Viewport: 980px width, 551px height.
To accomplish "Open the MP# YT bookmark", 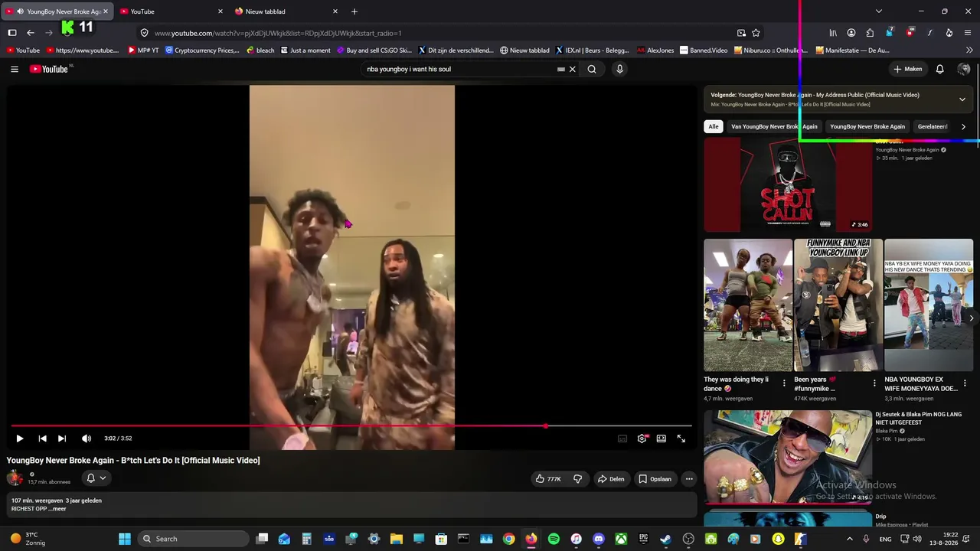I will coord(143,51).
